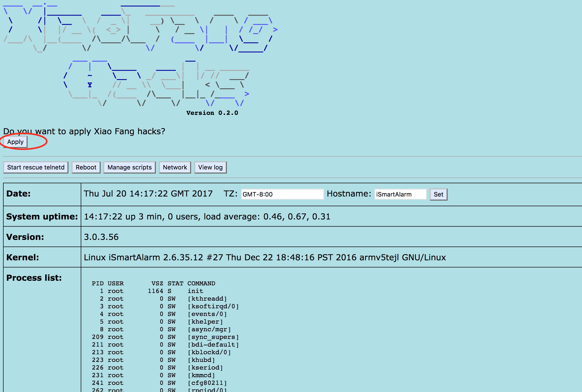Click the Kernel: row label
This screenshot has width=582, height=392.
(23, 258)
